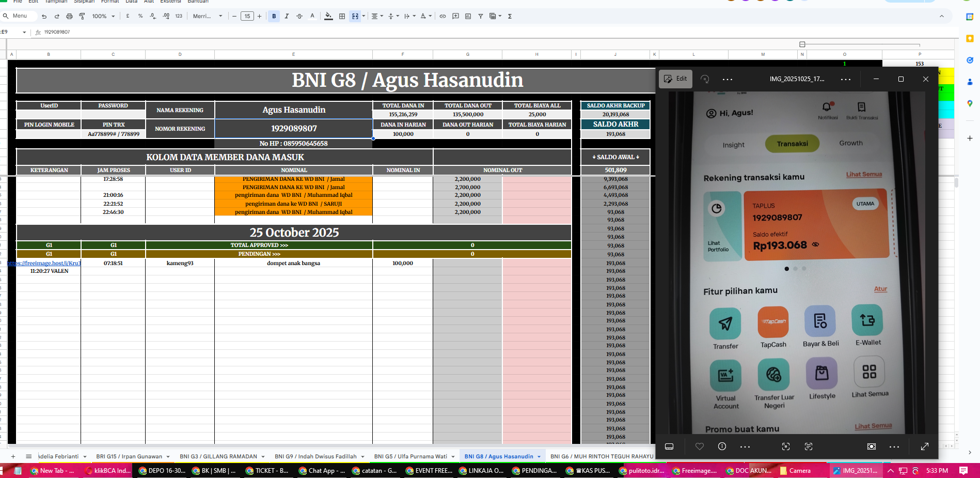Click the filter funnel icon
Screen dimensions: 980x478
point(480,17)
